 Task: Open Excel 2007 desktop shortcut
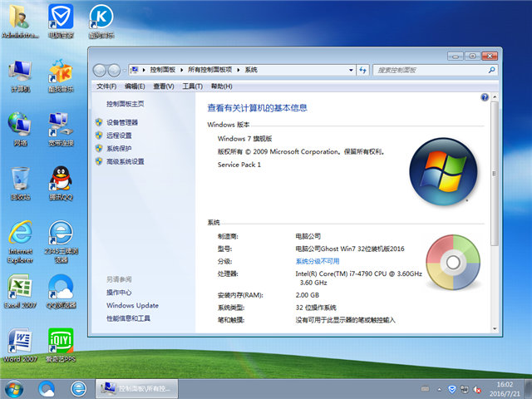[20, 289]
